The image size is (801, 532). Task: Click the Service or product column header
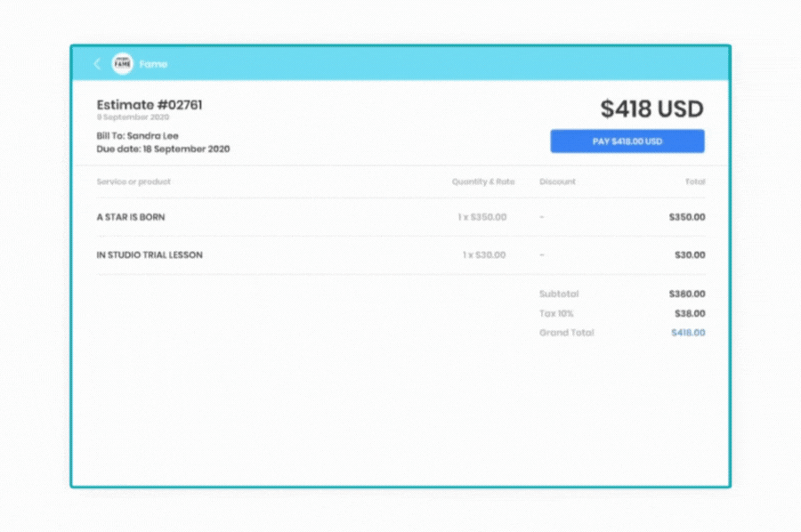133,181
